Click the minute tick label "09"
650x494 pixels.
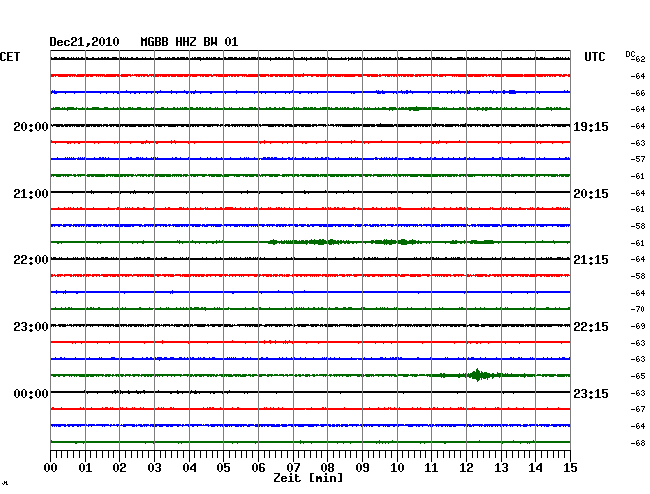click(x=362, y=468)
